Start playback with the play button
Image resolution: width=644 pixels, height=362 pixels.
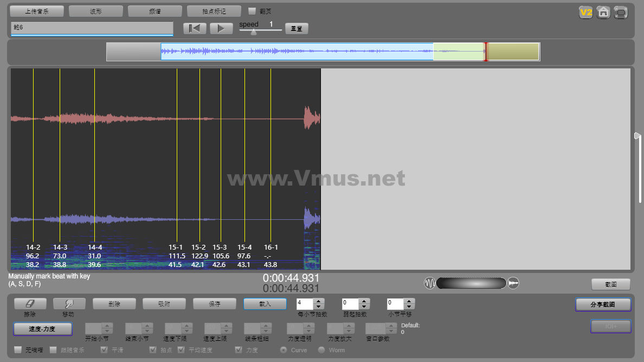221,28
